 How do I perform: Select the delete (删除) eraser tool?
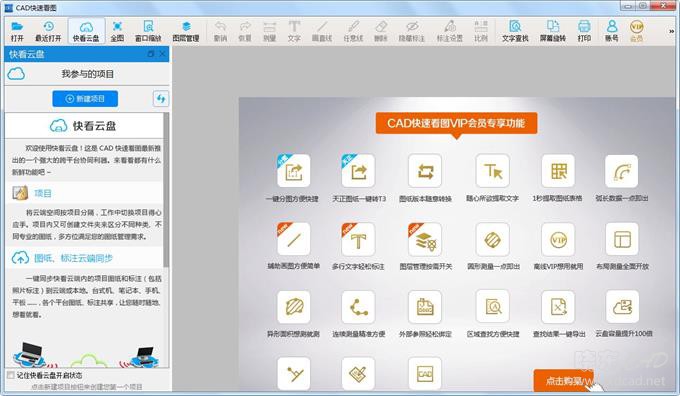coord(381,31)
